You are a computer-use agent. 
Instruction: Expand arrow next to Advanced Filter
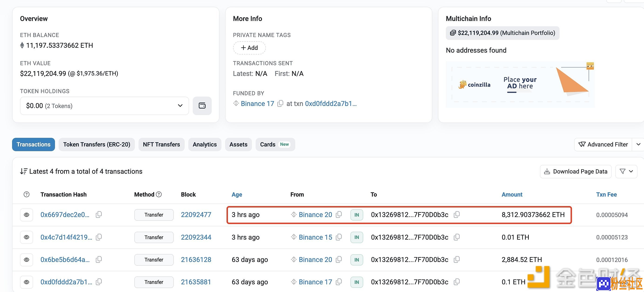638,144
